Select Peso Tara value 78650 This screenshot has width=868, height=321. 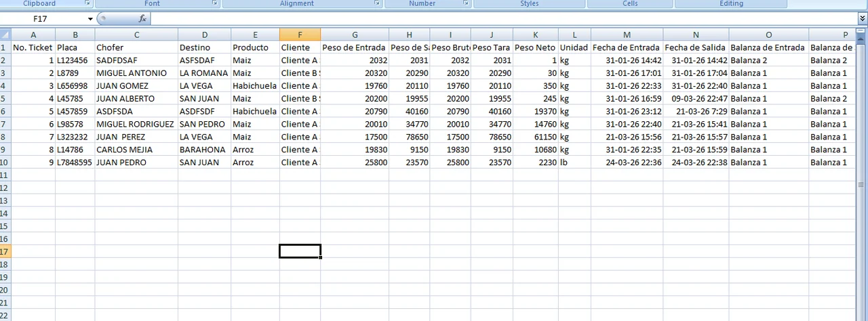[492, 137]
